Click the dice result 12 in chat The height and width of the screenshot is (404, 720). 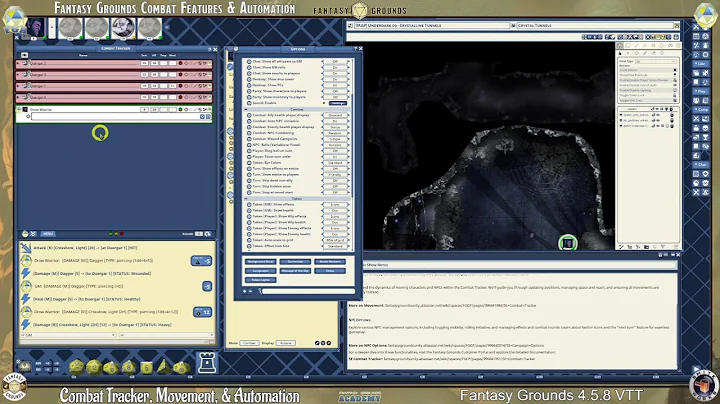coord(202,312)
